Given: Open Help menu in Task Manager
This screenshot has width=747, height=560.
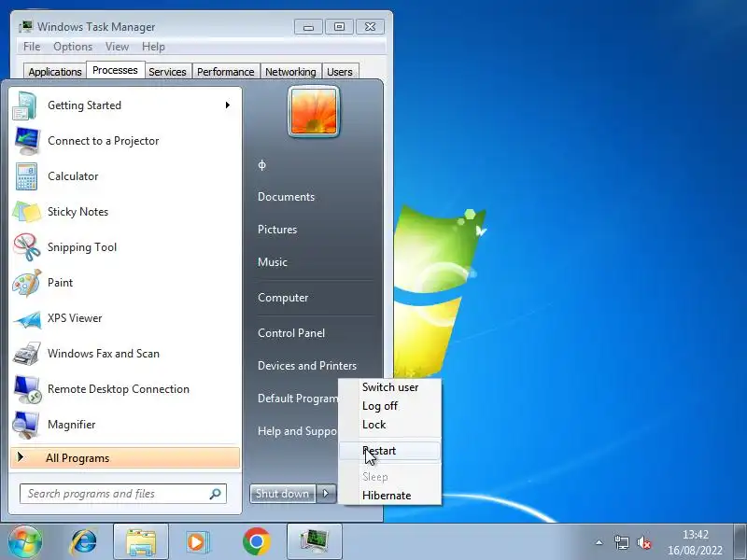Looking at the screenshot, I should click(153, 47).
